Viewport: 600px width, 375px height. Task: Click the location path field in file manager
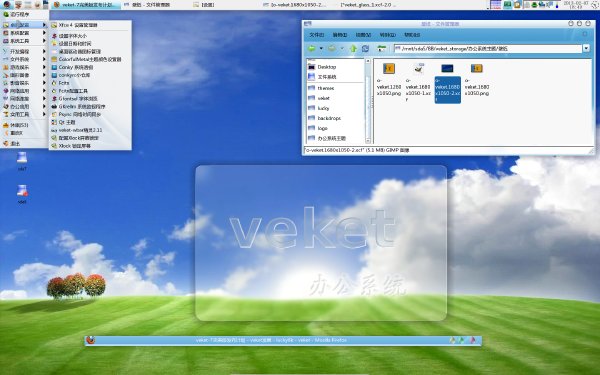[488, 49]
